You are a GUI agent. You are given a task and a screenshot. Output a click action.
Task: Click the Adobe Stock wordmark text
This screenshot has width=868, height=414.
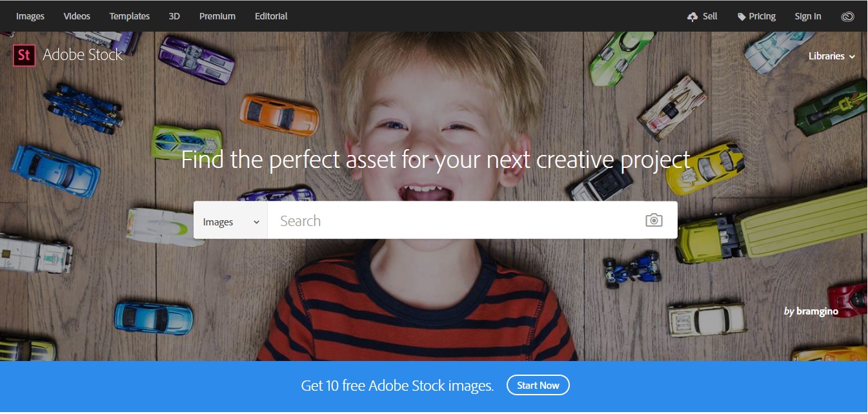[83, 55]
